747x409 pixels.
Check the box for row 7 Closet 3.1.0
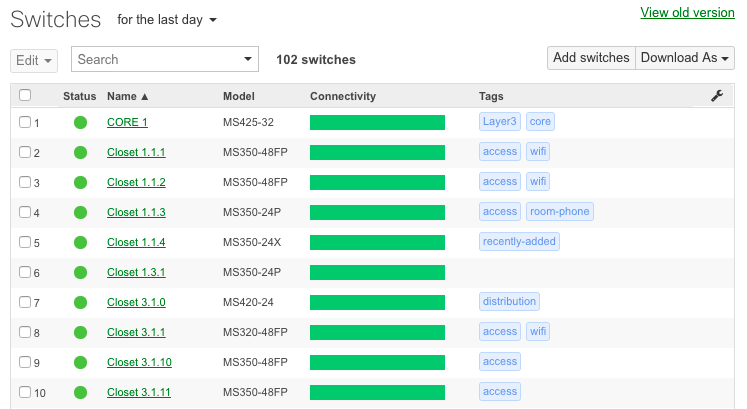tap(25, 302)
